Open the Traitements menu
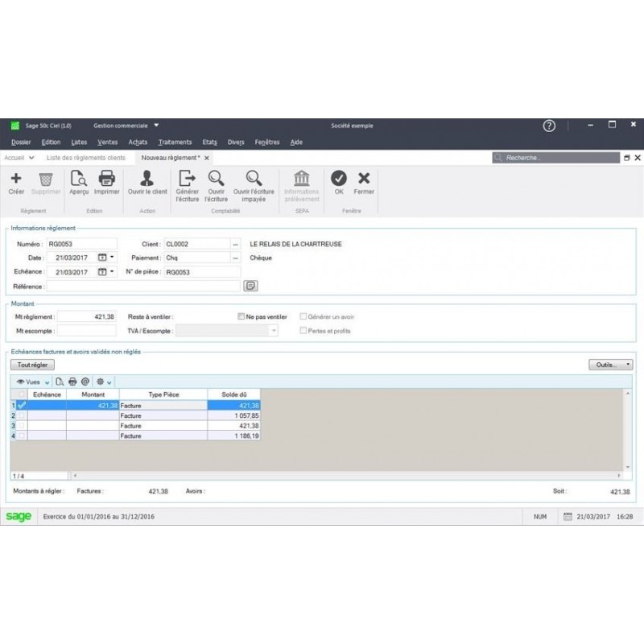Image resolution: width=644 pixels, height=644 pixels. [x=175, y=142]
